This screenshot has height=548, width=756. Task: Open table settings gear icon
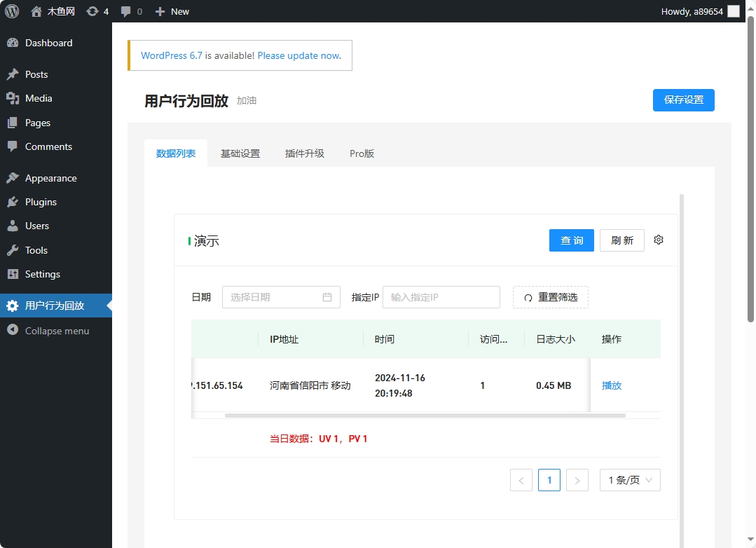click(x=659, y=240)
